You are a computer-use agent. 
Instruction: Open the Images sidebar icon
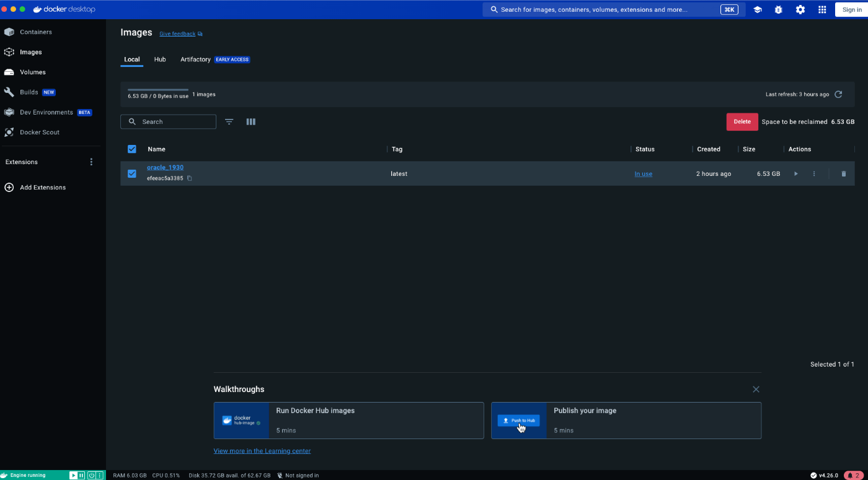click(9, 52)
